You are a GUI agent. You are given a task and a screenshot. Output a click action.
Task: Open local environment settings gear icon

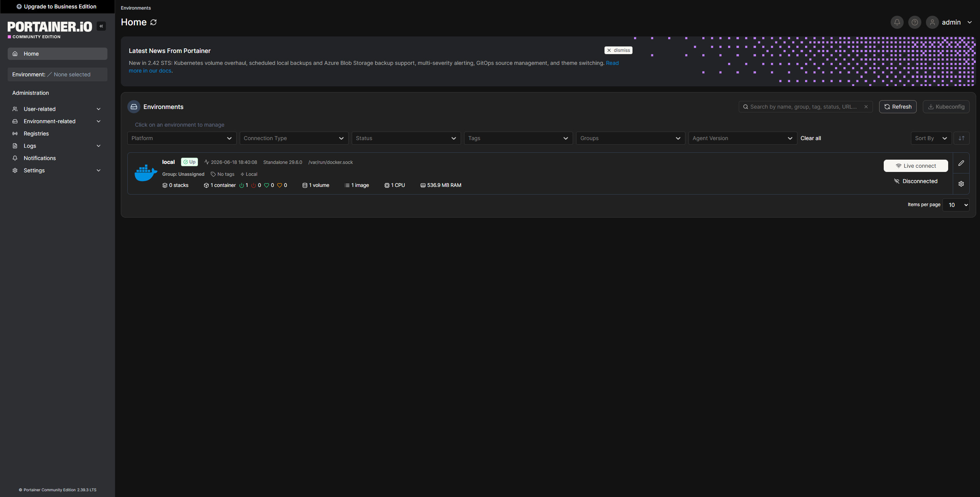[x=961, y=184]
